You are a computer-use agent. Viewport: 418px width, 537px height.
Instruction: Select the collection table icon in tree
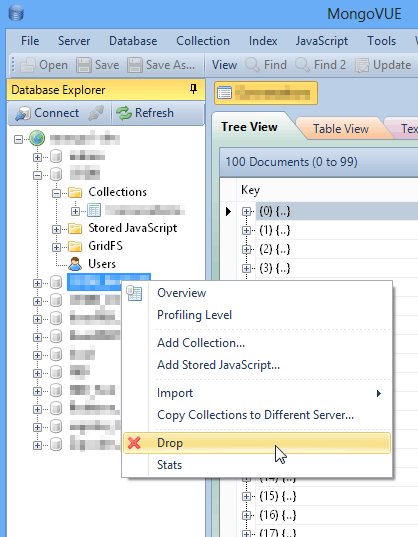94,210
